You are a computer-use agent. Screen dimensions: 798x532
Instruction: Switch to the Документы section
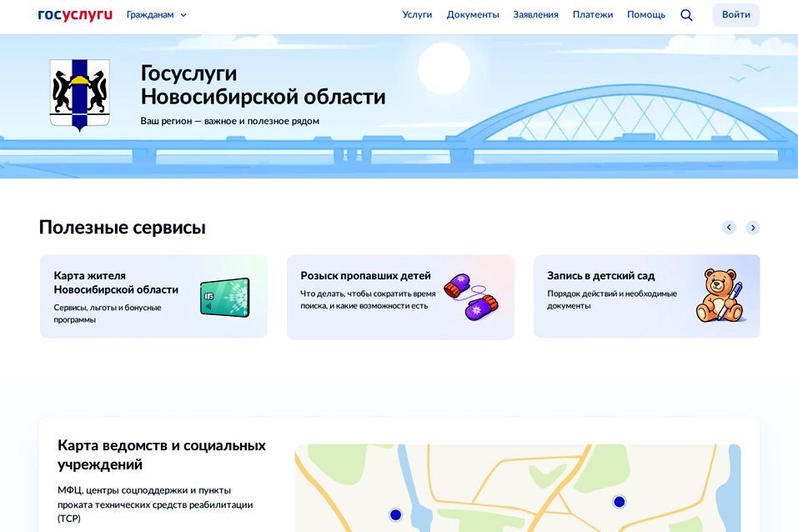(472, 14)
